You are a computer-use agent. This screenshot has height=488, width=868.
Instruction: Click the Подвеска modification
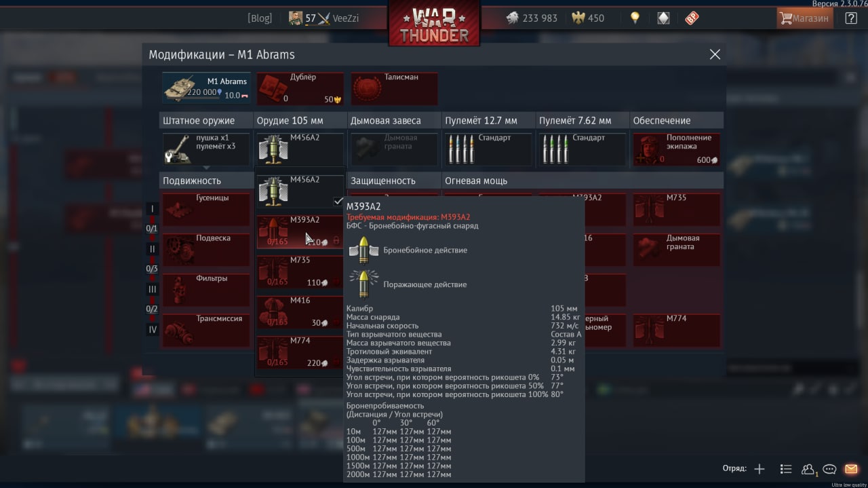[x=206, y=249]
